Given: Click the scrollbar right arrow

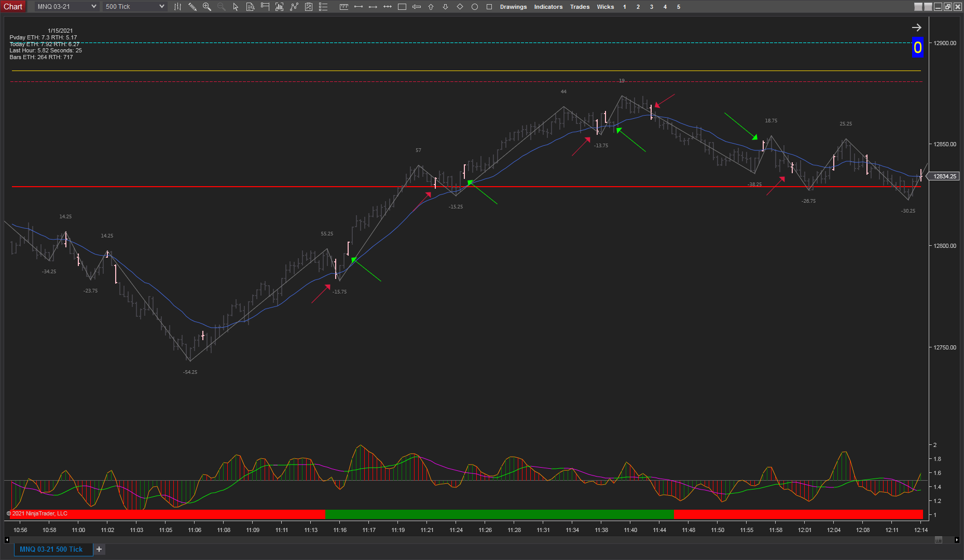Looking at the screenshot, I should pos(957,540).
